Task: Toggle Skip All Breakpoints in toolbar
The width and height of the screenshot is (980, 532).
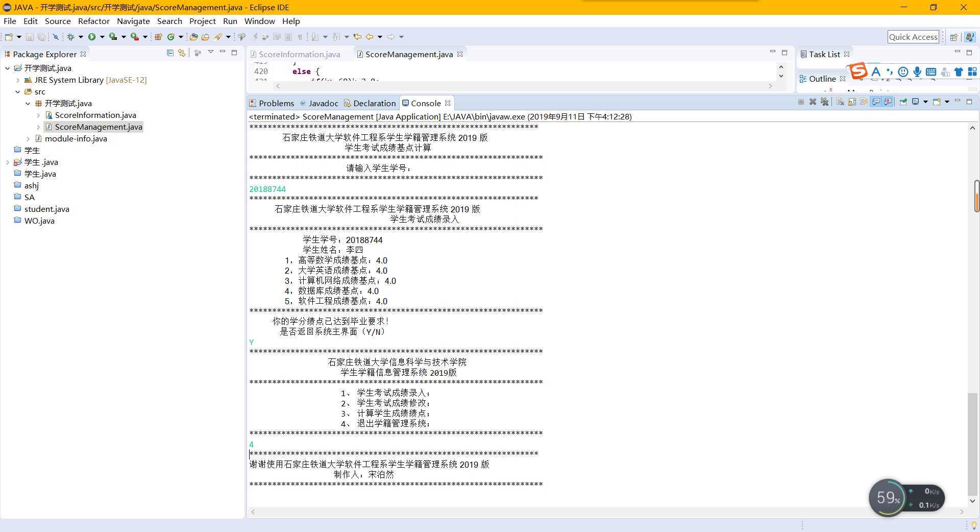Action: point(56,37)
